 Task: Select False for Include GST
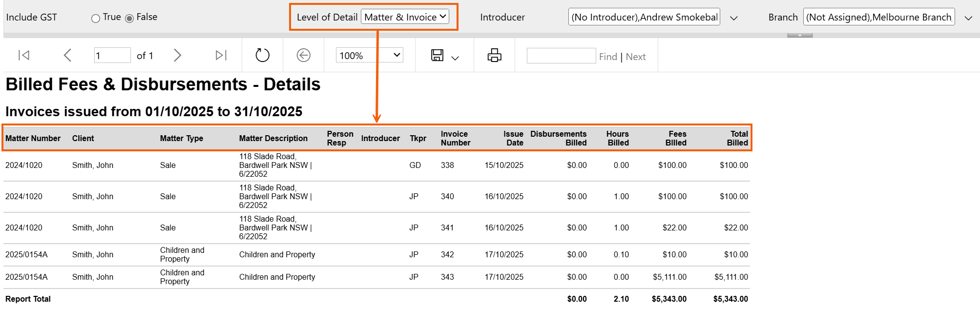click(x=129, y=19)
